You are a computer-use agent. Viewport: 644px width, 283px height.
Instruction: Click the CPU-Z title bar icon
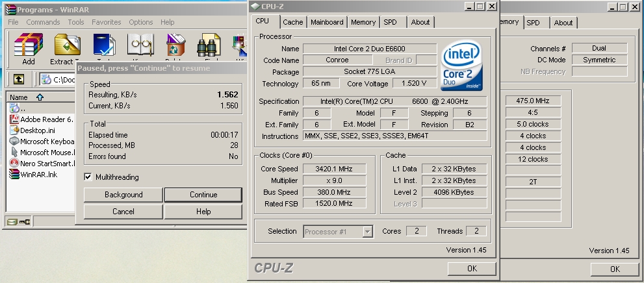(255, 6)
